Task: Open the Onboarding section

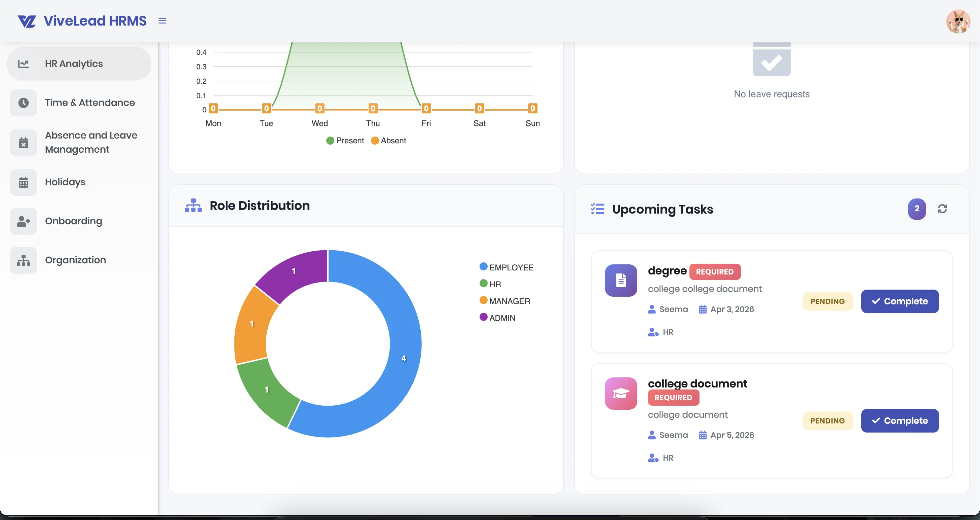Action: point(79,221)
